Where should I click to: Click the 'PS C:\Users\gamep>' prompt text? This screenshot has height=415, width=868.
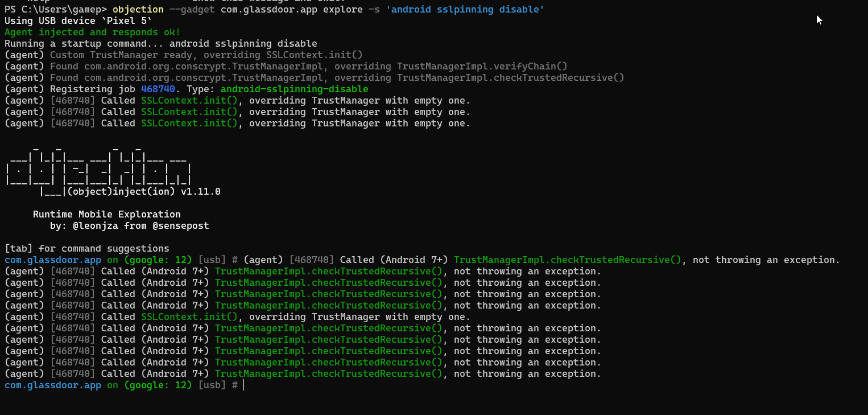tap(56, 10)
